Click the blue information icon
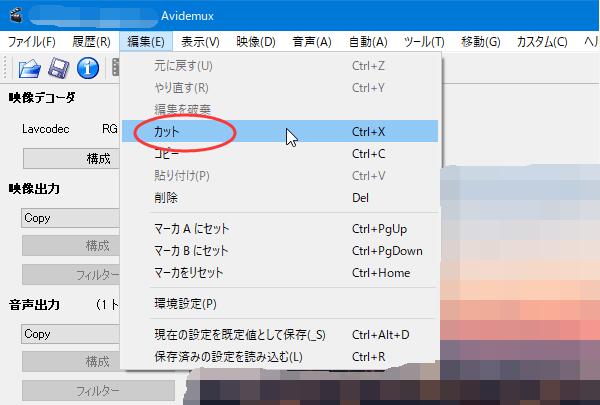The image size is (600, 405). (x=88, y=68)
